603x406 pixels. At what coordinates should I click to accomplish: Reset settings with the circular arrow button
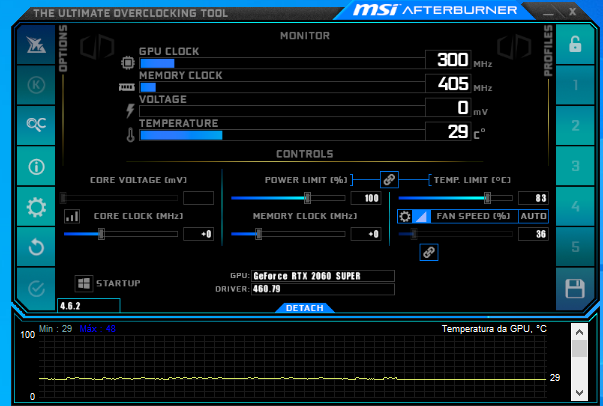[36, 247]
